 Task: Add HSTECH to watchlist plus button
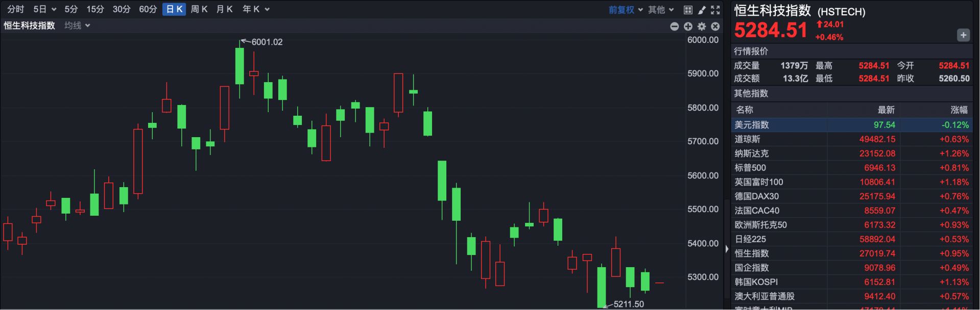click(963, 35)
